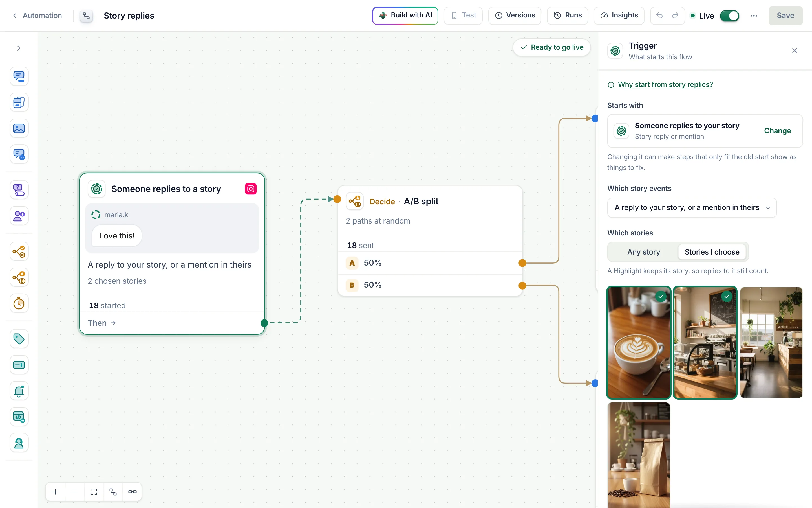
Task: Select the window cafe story thumbnail
Action: tap(771, 342)
